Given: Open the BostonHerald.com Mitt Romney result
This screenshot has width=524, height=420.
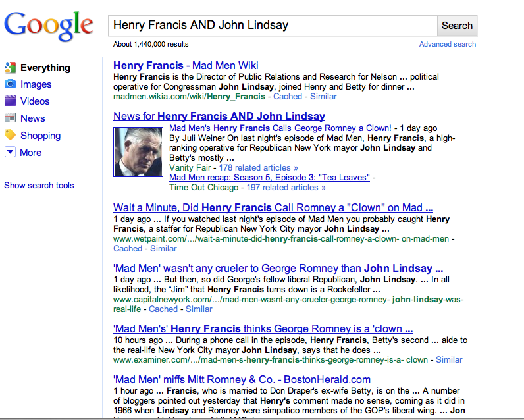Looking at the screenshot, I should [242, 379].
